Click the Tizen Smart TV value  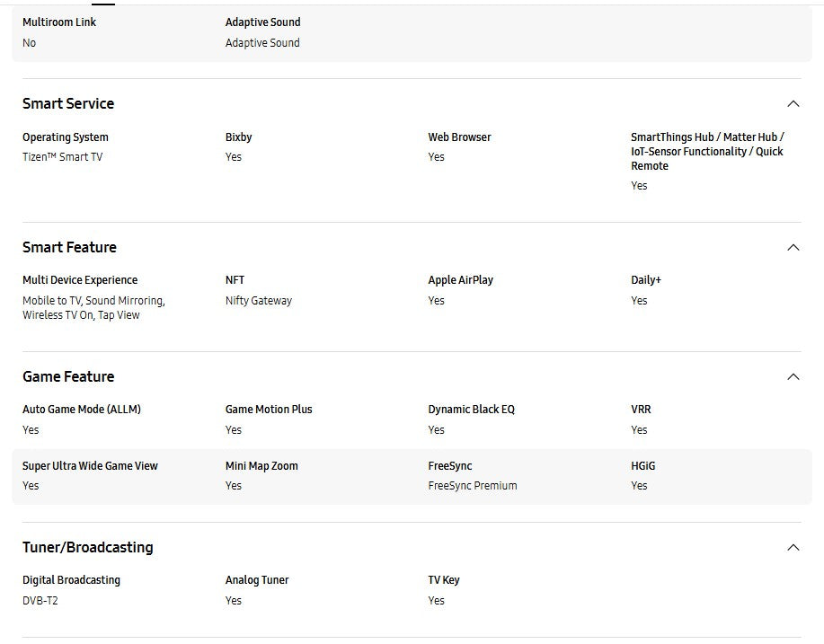point(62,157)
